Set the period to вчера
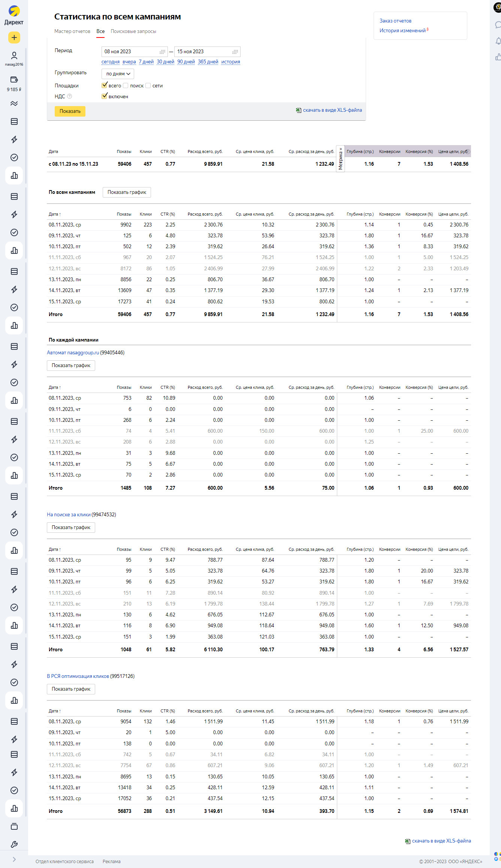This screenshot has height=868, width=501. pos(129,62)
